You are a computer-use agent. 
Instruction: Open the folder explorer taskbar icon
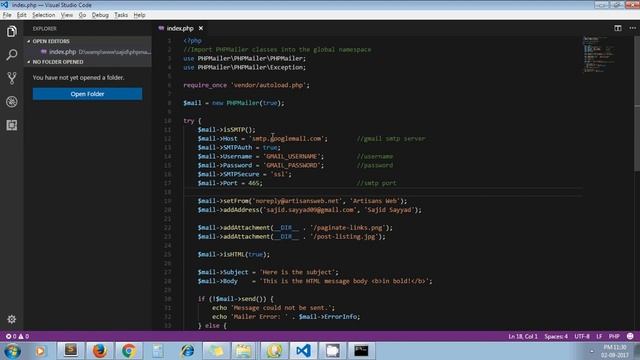(243, 351)
